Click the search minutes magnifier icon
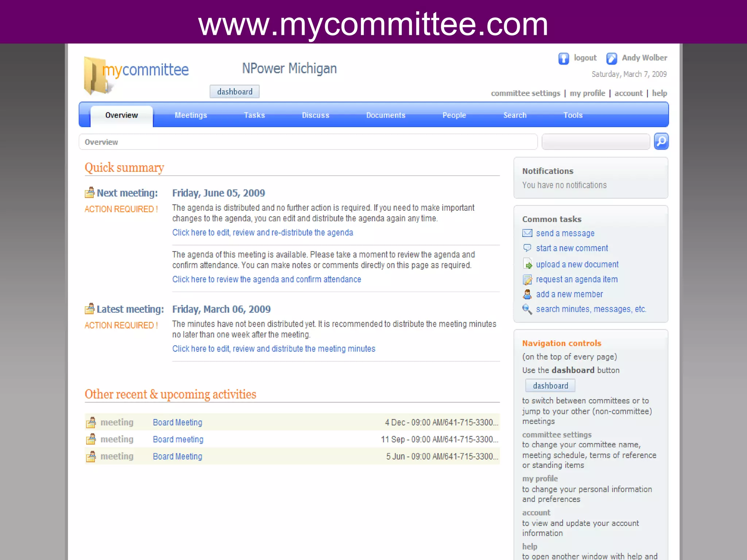 coord(527,309)
